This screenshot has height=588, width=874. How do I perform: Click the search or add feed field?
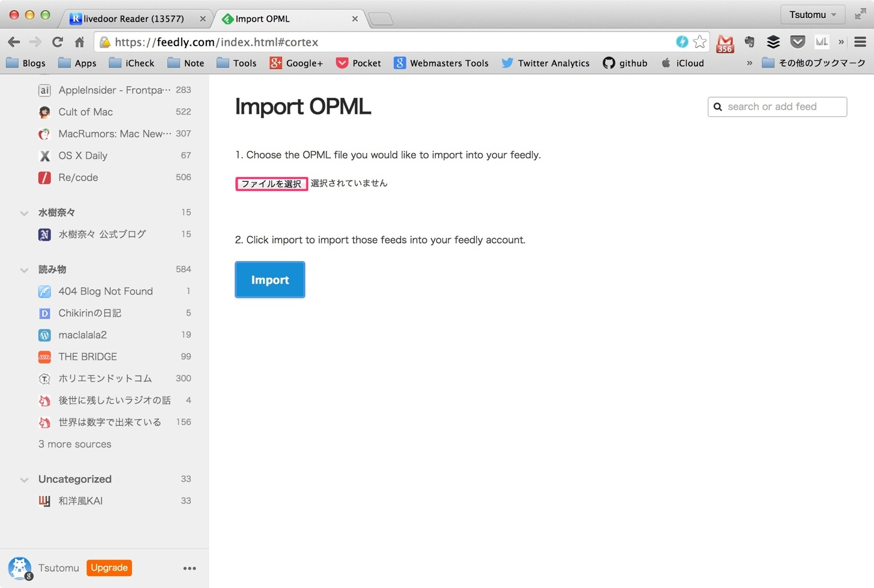tap(777, 107)
